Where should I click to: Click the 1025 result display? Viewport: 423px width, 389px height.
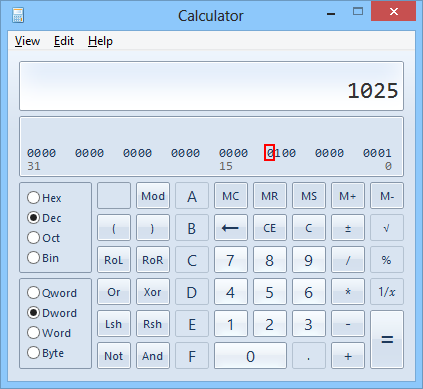(x=211, y=86)
